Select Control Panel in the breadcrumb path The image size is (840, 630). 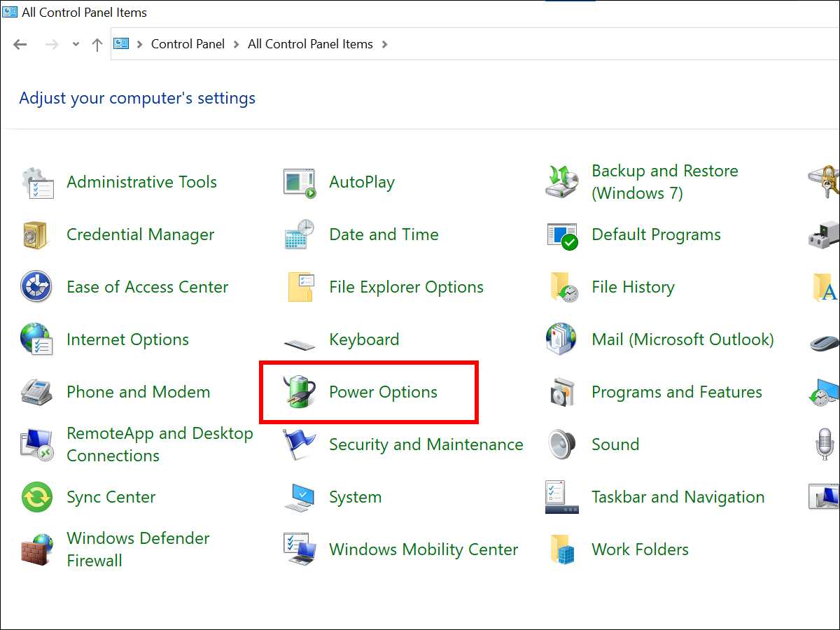188,44
